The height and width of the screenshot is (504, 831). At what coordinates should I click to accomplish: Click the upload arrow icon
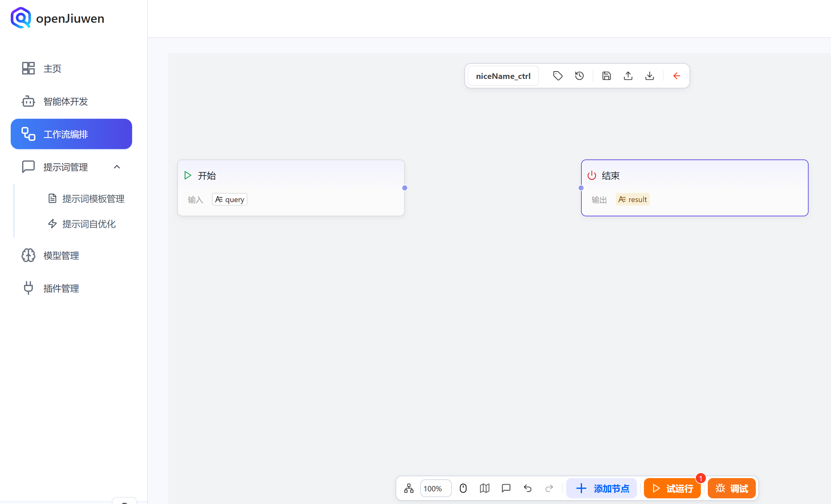click(628, 76)
